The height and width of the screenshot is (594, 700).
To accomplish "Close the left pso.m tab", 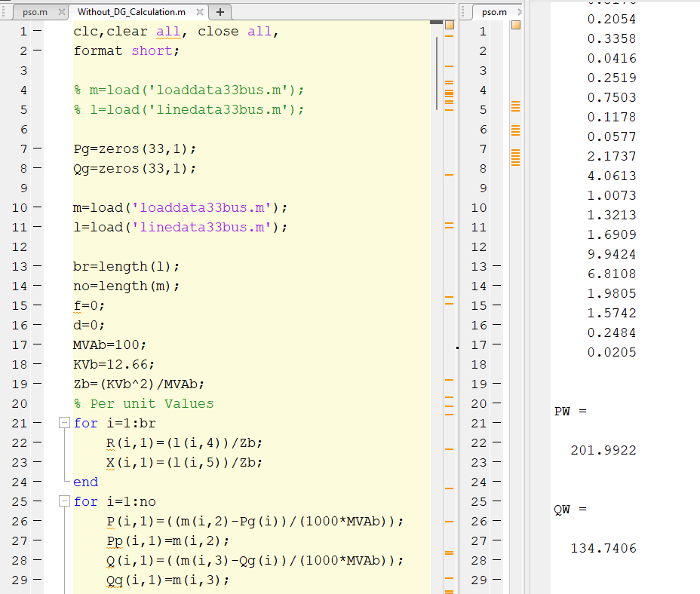I will point(62,12).
